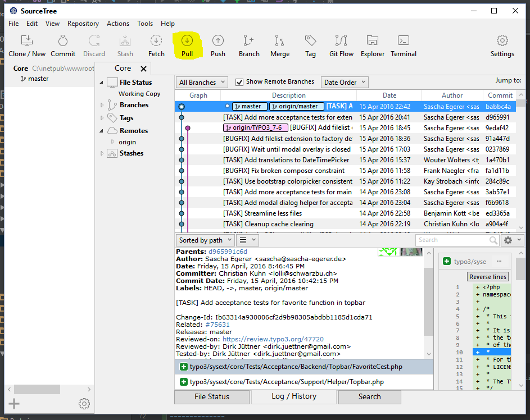Screen dimensions: 530x420
Task: Collapse the Remotes tree section
Action: point(101,131)
